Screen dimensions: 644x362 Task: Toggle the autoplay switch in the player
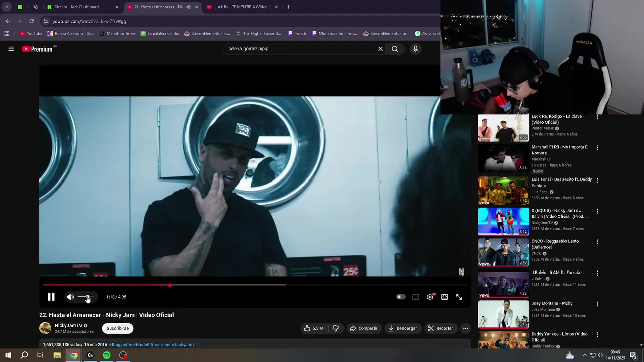pos(400,297)
